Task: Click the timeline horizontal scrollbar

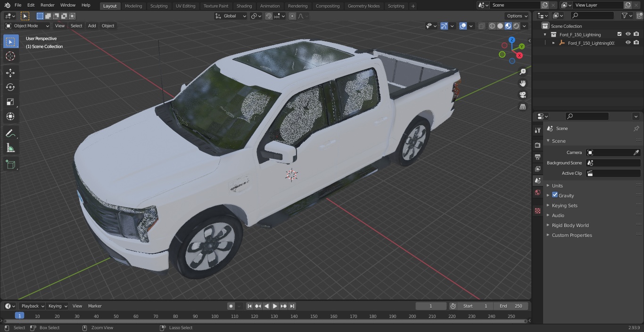Action: click(265, 321)
